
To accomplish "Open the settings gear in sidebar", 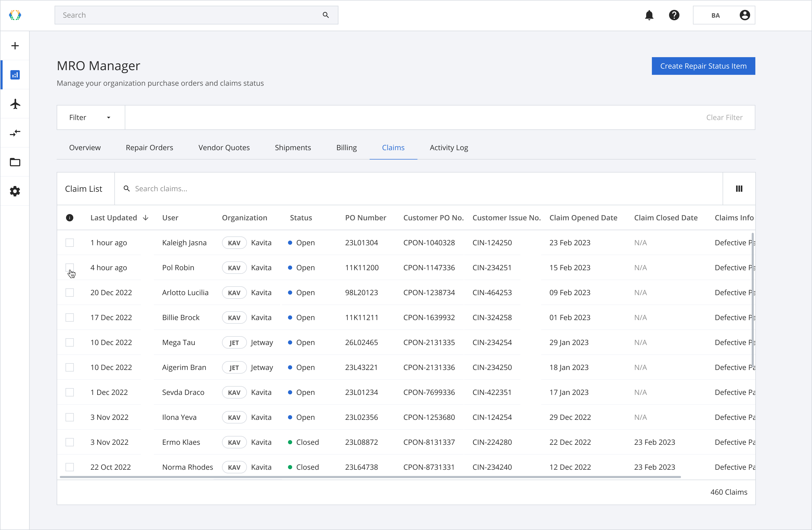I will pos(15,191).
